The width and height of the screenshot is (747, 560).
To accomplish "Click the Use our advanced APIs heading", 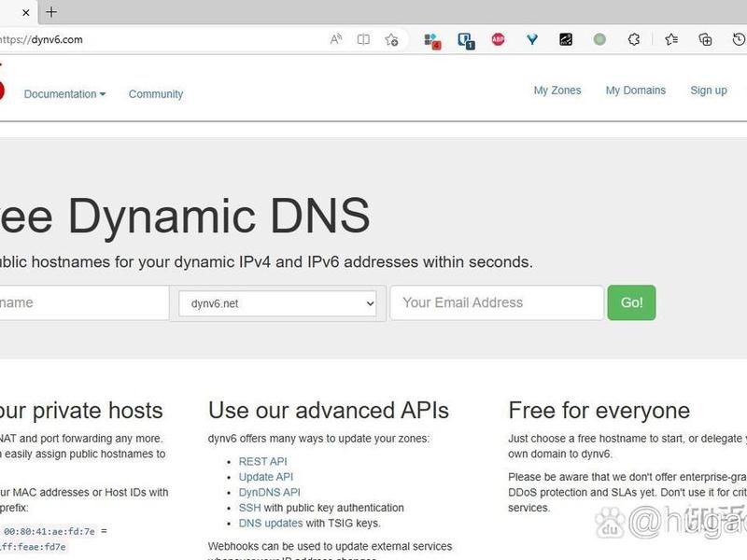I will pyautogui.click(x=329, y=411).
